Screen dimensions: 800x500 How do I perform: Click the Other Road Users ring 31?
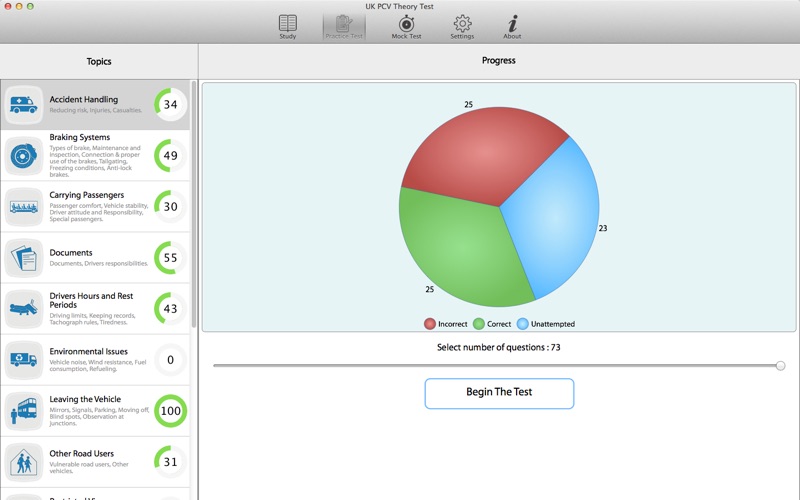[x=170, y=462]
